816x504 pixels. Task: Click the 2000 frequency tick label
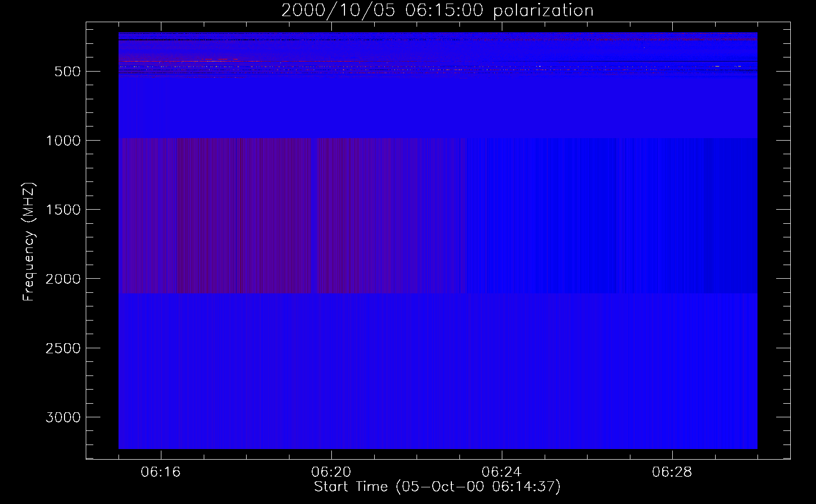63,279
